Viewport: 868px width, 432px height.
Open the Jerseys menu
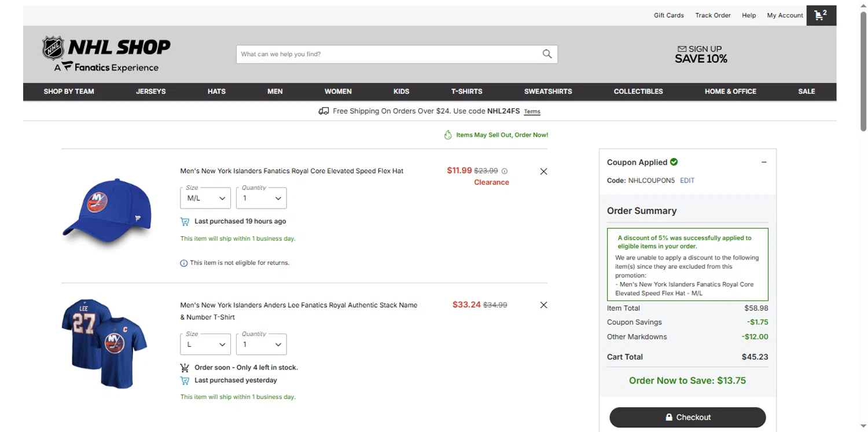150,91
